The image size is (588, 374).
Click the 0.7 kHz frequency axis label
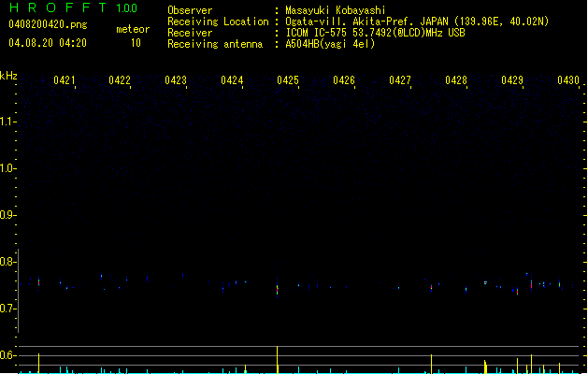[7, 309]
